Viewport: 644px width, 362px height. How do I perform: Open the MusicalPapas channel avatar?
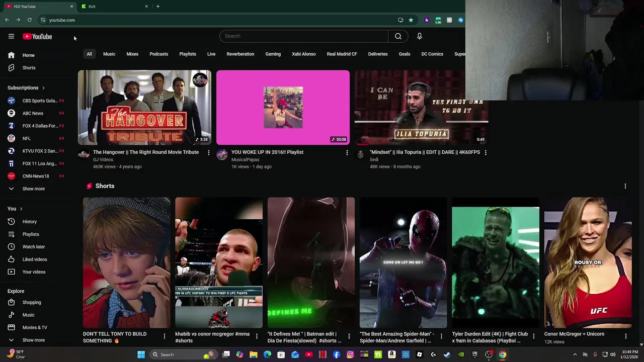click(x=222, y=155)
